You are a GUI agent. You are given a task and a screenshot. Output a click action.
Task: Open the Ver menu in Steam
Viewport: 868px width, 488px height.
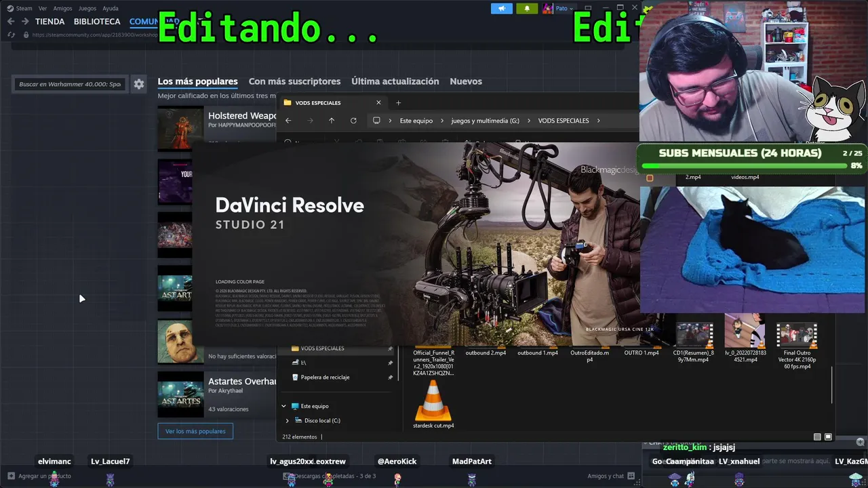(43, 8)
